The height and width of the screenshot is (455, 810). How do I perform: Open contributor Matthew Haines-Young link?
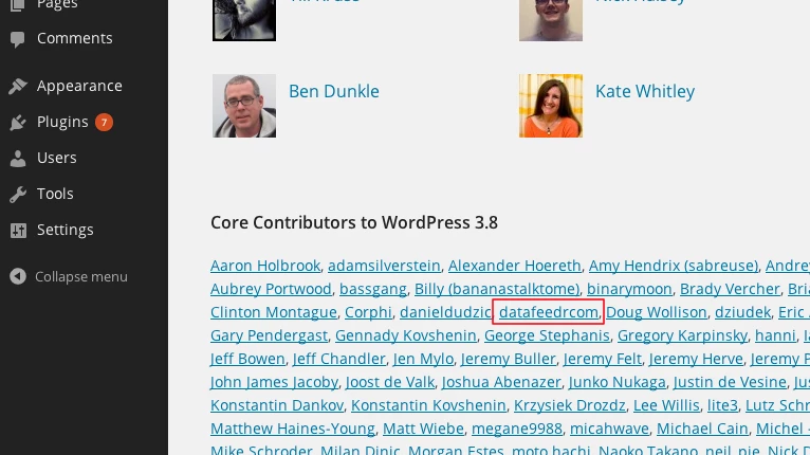pos(292,428)
